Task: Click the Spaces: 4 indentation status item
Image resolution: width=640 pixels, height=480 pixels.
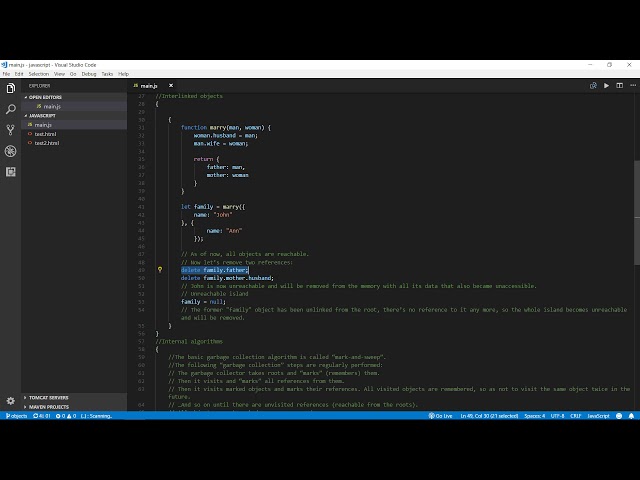Action: click(x=534, y=416)
